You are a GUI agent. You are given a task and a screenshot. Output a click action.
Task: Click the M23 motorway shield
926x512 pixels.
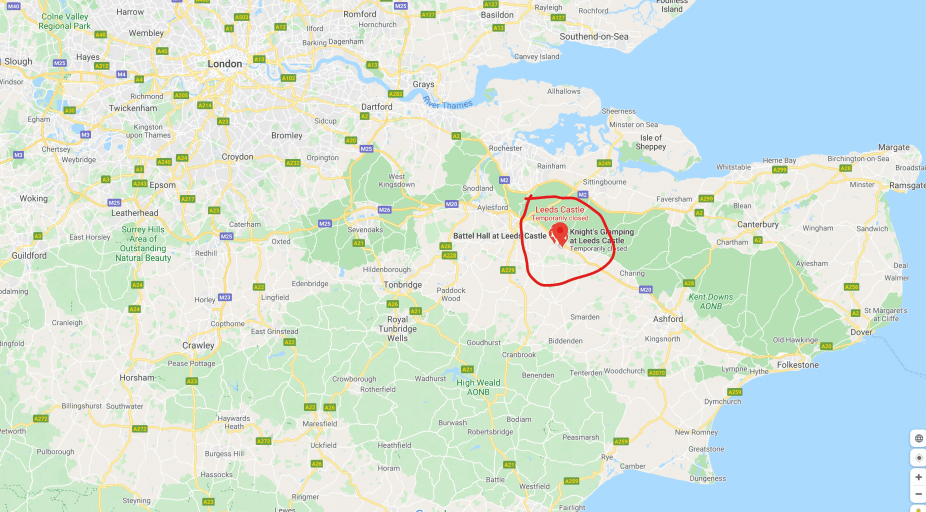224,297
